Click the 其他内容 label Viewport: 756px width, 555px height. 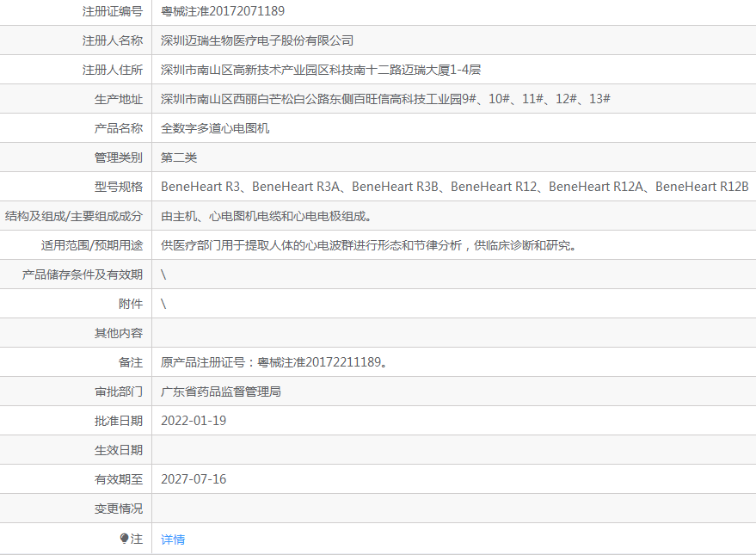click(119, 333)
